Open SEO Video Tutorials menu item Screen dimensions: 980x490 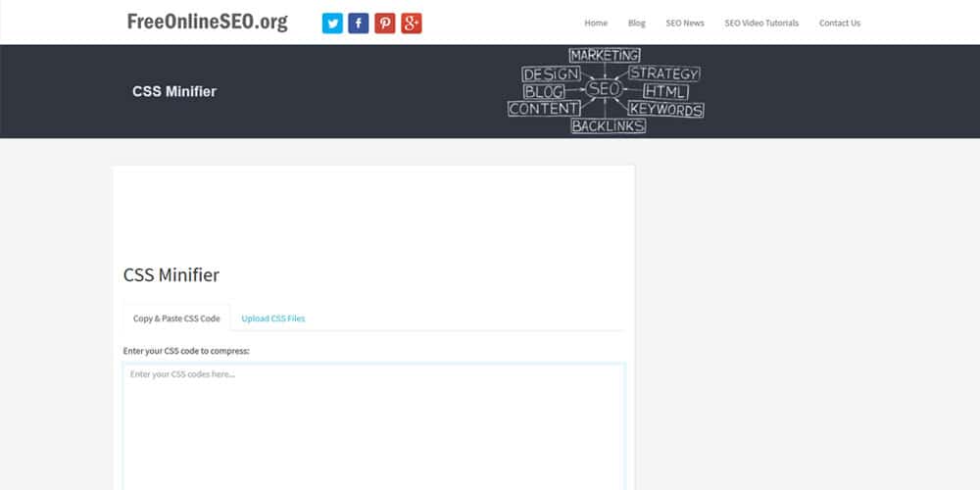tap(761, 24)
